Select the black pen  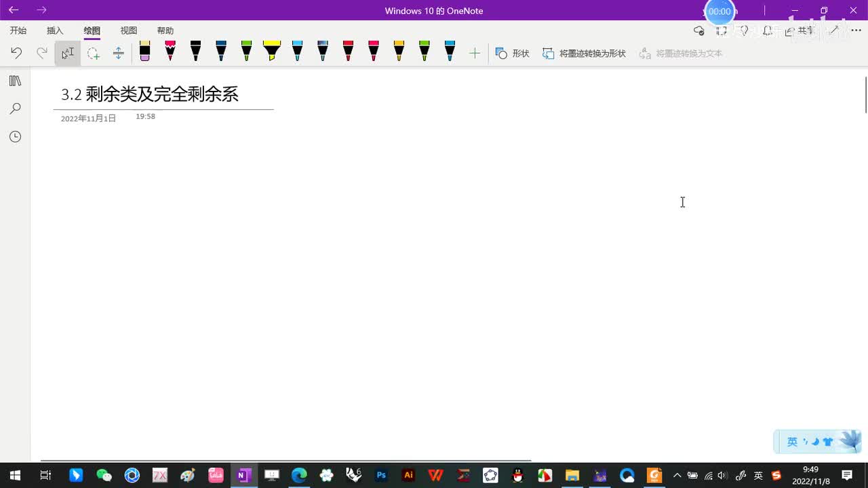point(195,51)
